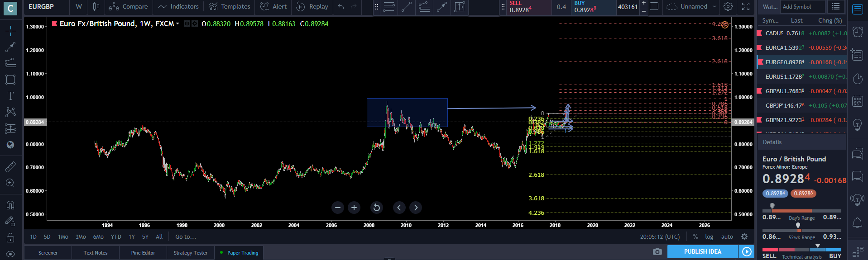Open the alerts alarm clock panel
The height and width of the screenshot is (260, 868).
(x=858, y=31)
